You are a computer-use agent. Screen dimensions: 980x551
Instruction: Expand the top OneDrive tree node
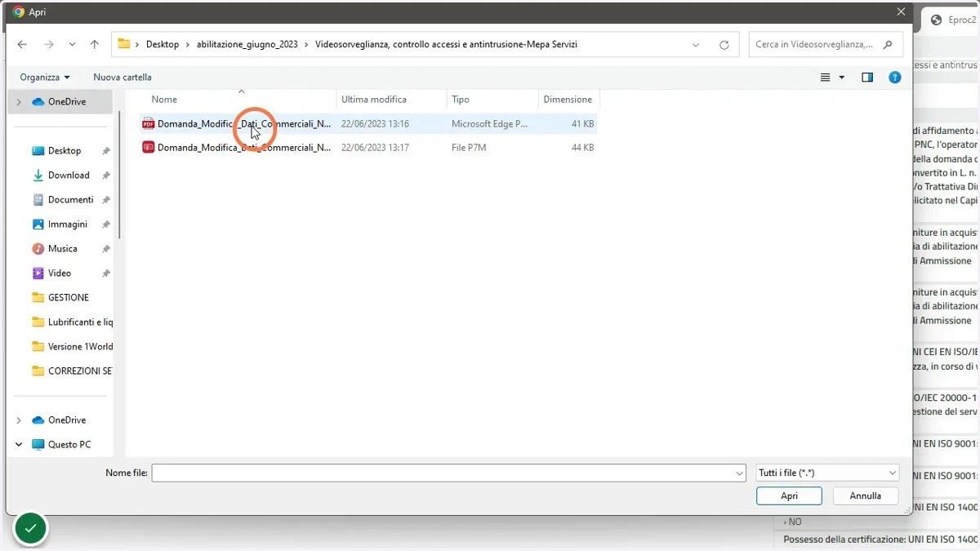pyautogui.click(x=19, y=102)
